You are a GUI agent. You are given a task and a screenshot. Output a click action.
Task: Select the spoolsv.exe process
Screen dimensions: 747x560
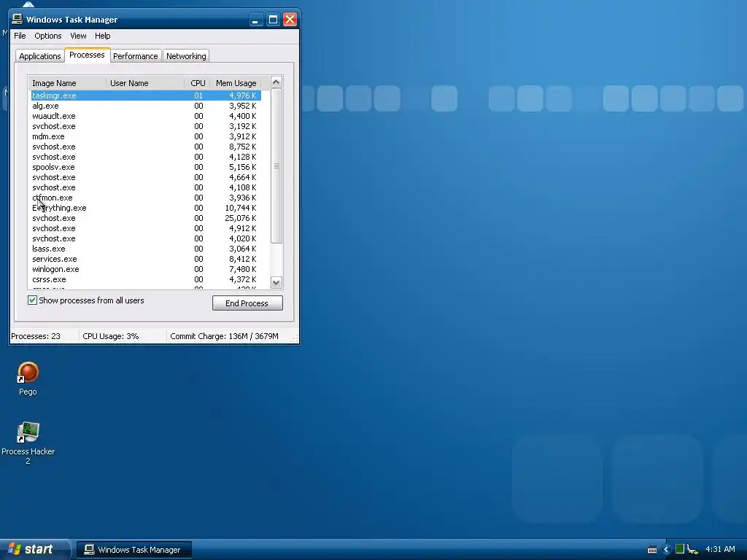click(146, 167)
